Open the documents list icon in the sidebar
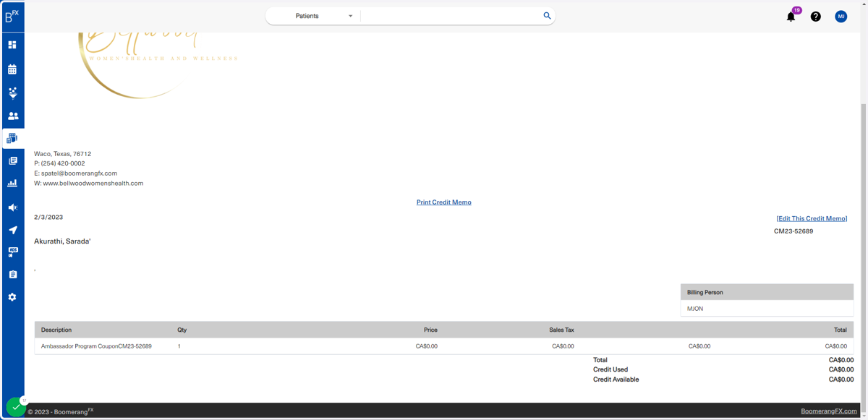The height and width of the screenshot is (420, 868). [x=12, y=161]
